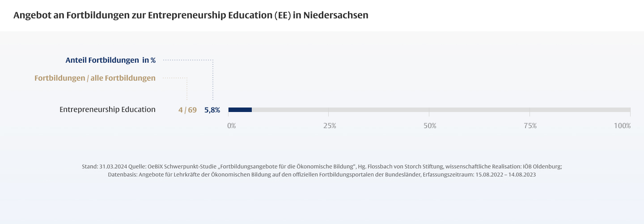Click the 25% axis label

click(330, 126)
